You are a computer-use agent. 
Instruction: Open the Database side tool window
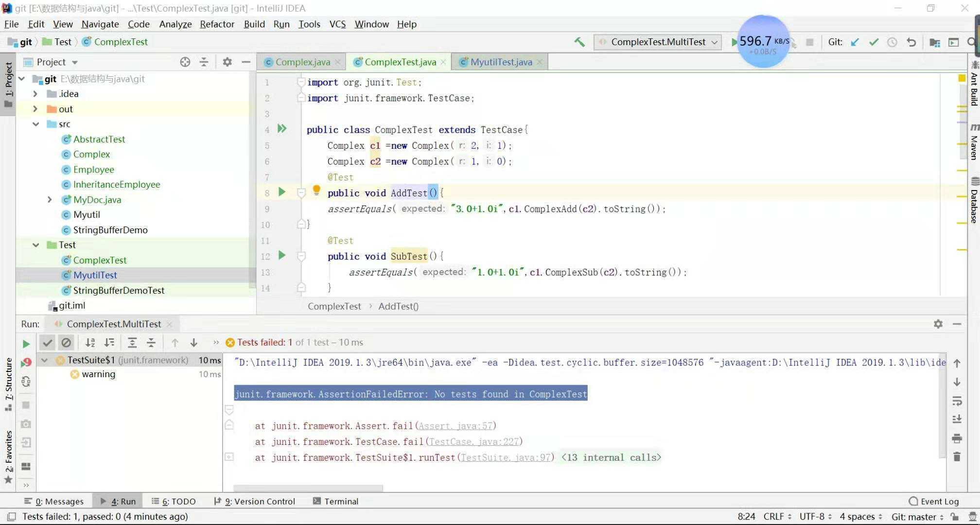tap(974, 200)
